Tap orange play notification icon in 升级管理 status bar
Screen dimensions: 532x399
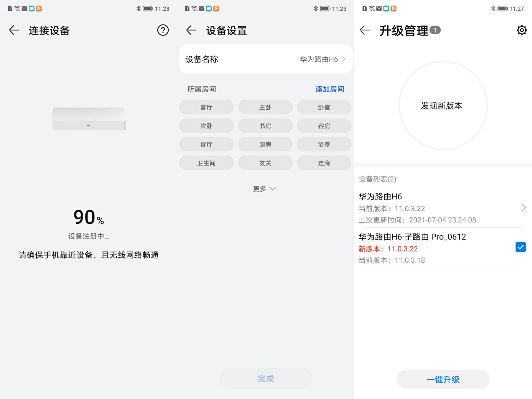pyautogui.click(x=393, y=9)
